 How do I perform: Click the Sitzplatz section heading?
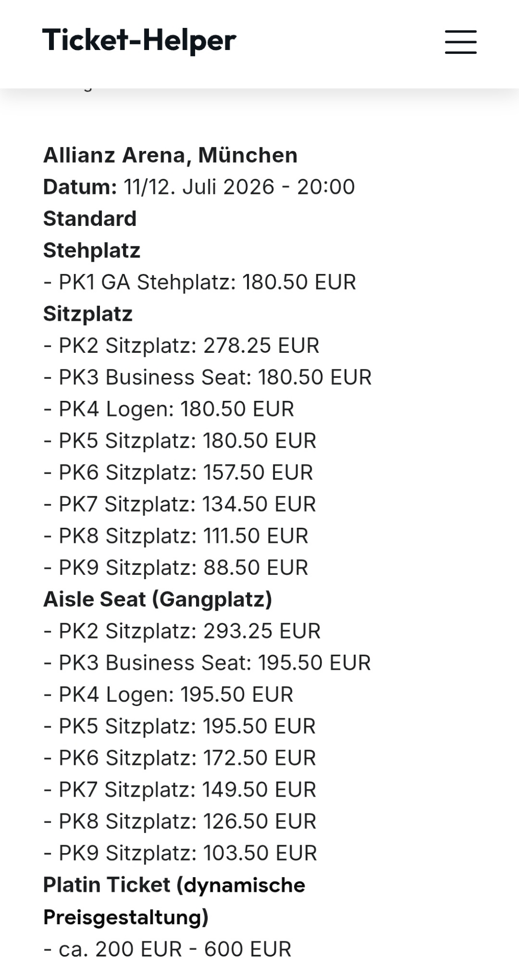pyautogui.click(x=88, y=314)
